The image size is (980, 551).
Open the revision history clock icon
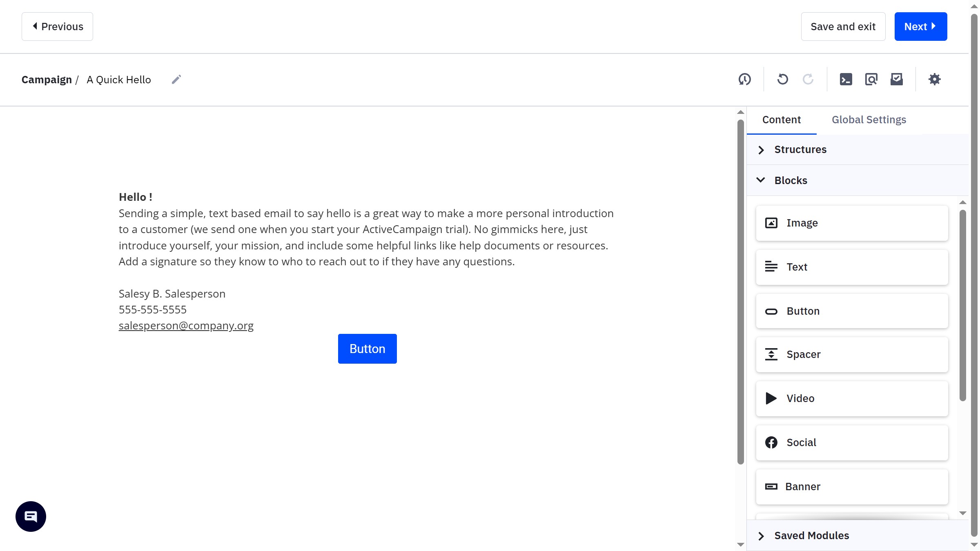click(744, 79)
